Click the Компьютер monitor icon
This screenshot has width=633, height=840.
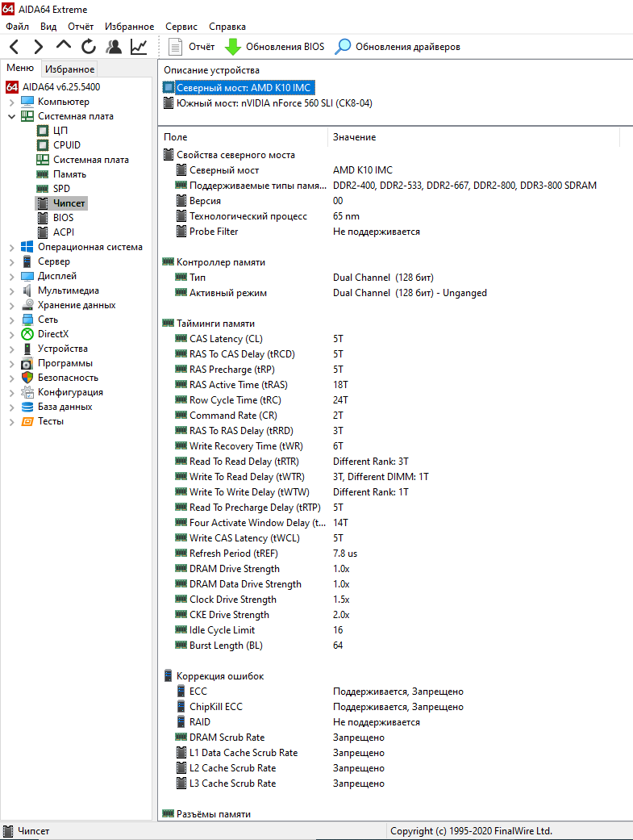click(x=27, y=101)
